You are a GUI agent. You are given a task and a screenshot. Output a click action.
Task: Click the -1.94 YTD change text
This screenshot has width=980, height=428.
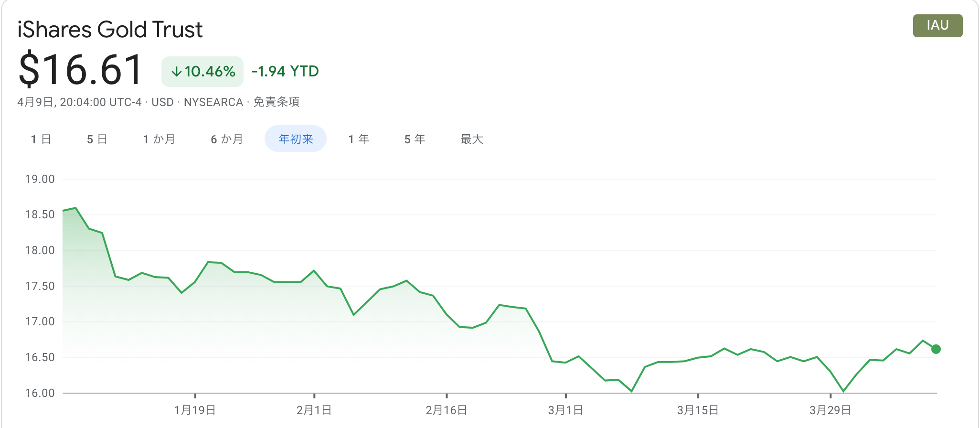coord(285,72)
